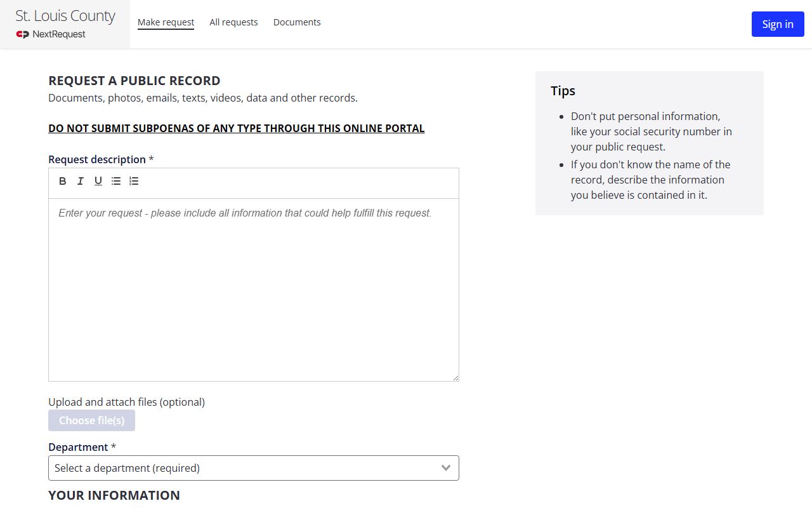The image size is (812, 508).
Task: Click into the request description text area
Action: (x=254, y=290)
